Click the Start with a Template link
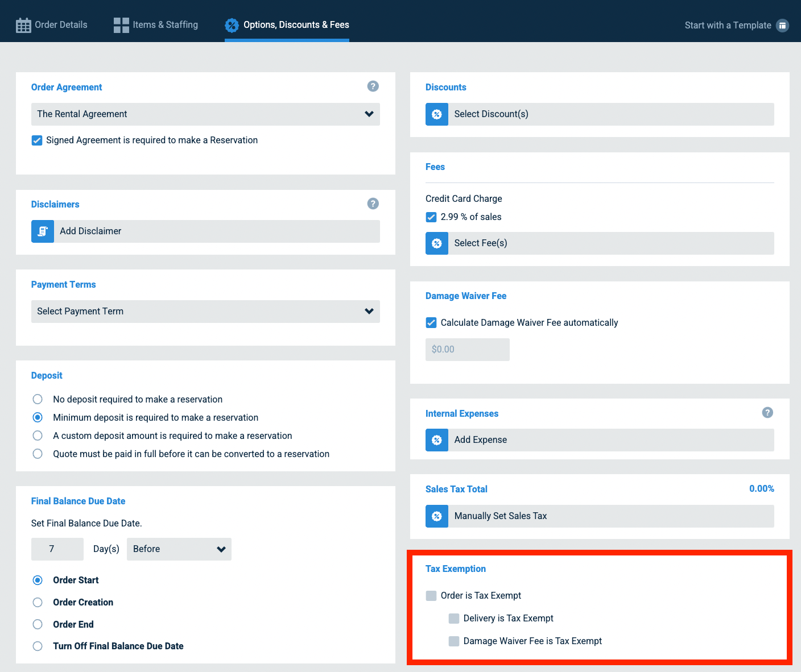Viewport: 801px width, 672px height. point(728,25)
